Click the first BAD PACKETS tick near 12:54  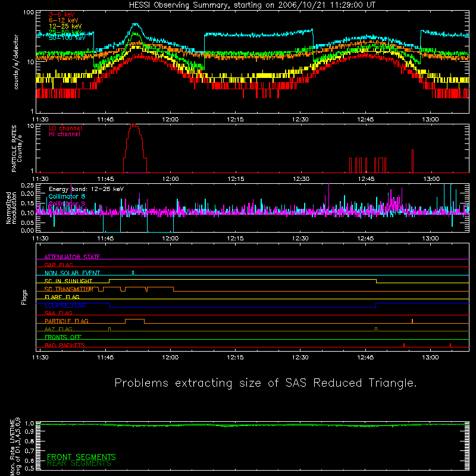coord(404,345)
